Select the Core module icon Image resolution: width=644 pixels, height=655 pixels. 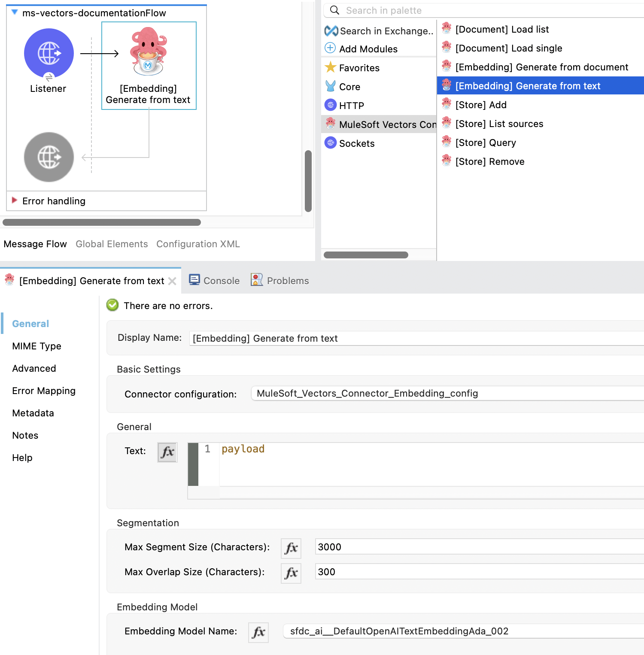click(330, 86)
